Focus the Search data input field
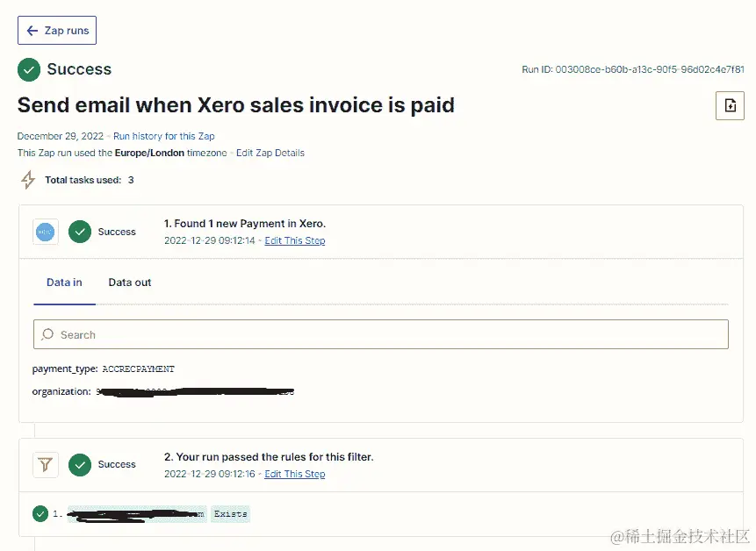Screen dimensions: 756x551 coord(380,334)
